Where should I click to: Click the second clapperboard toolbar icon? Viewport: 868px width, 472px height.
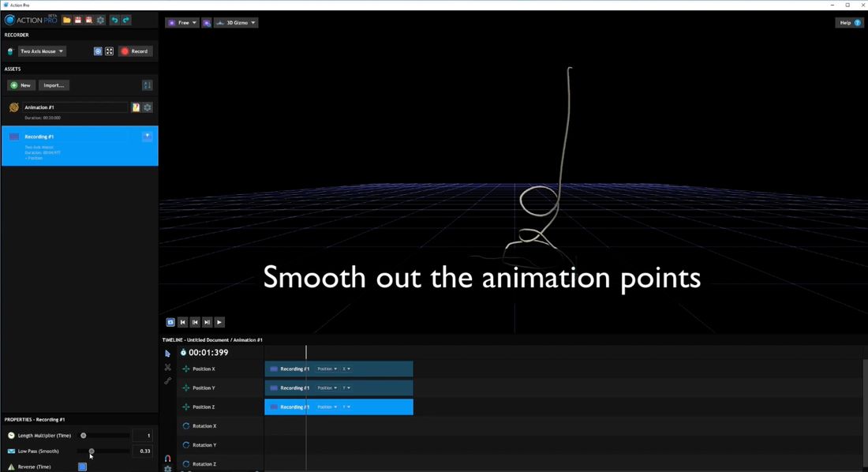click(88, 20)
